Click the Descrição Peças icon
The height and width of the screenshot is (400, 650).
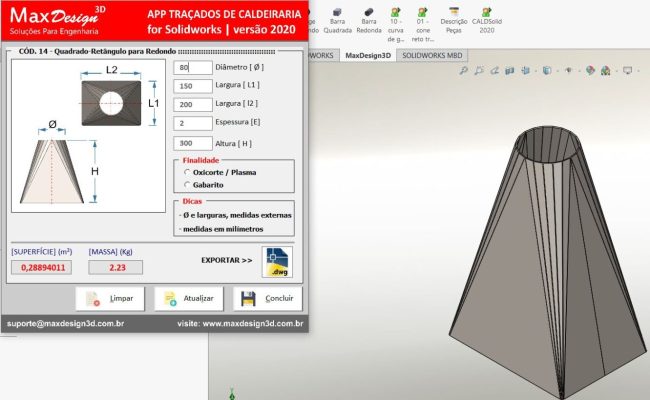[454, 21]
